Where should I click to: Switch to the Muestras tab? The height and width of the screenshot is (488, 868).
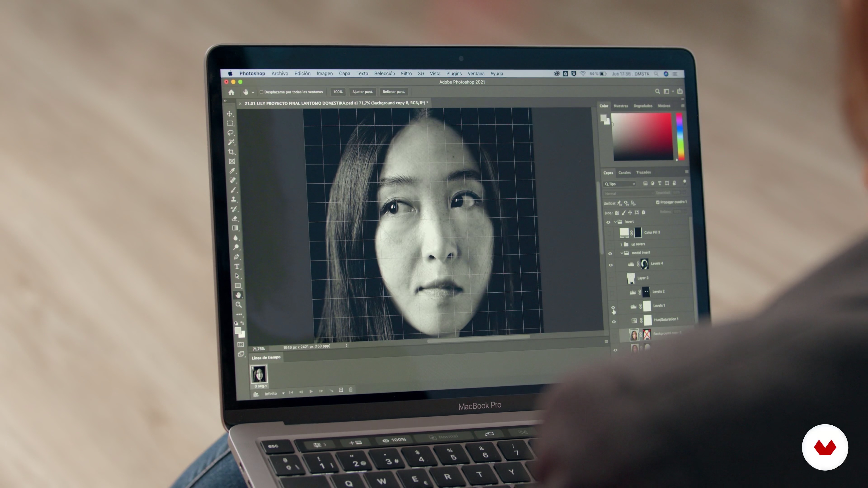coord(621,106)
